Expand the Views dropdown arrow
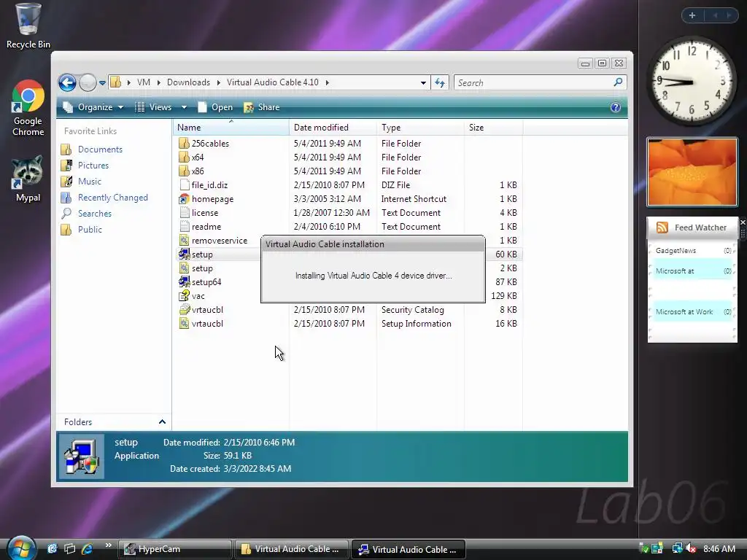This screenshot has height=560, width=747. point(184,107)
